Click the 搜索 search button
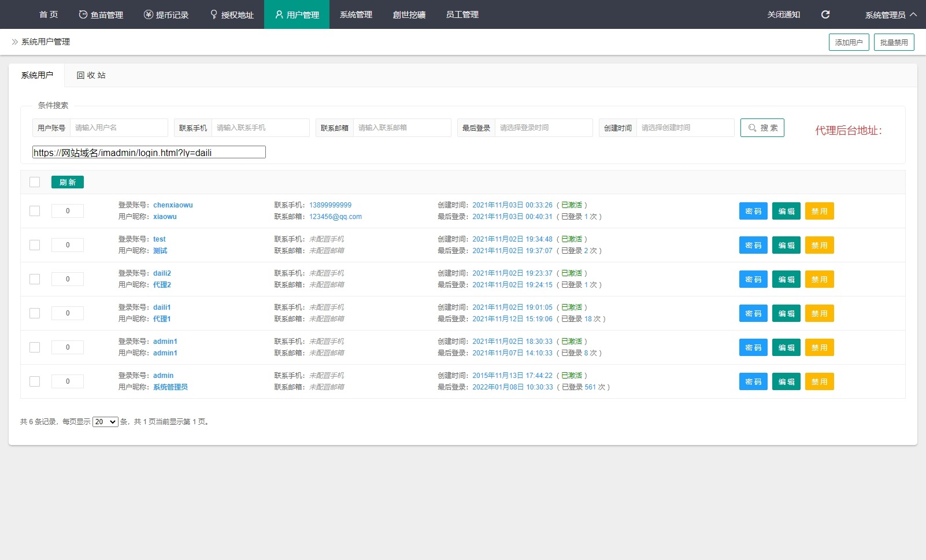This screenshot has height=560, width=926. point(762,128)
